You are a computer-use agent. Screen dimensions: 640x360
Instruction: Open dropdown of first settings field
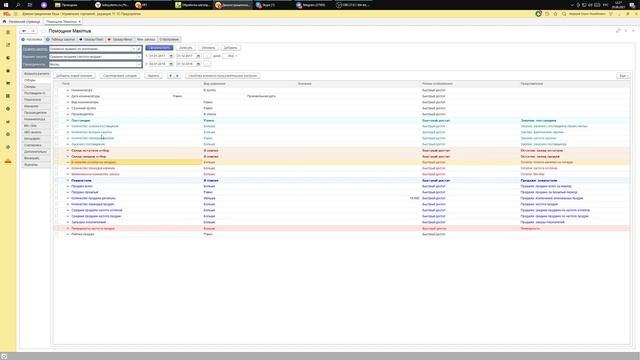point(133,49)
